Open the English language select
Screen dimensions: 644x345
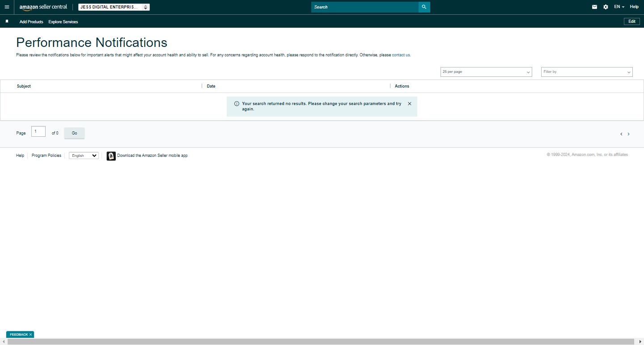coord(84,156)
